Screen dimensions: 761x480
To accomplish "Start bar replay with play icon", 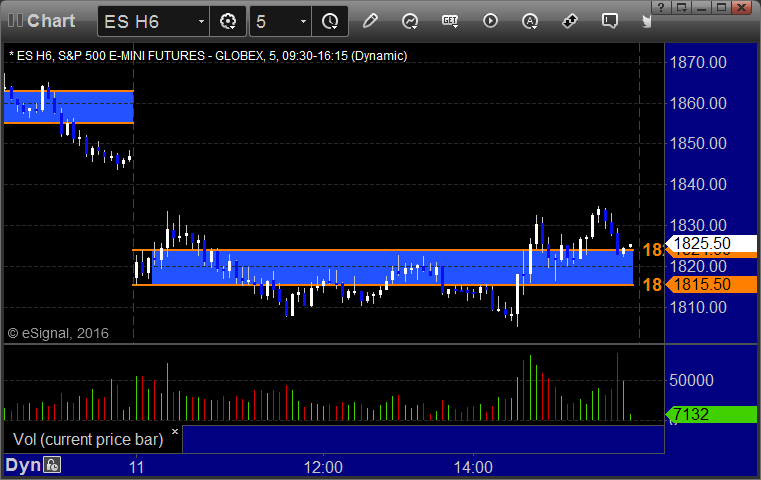I will click(490, 21).
